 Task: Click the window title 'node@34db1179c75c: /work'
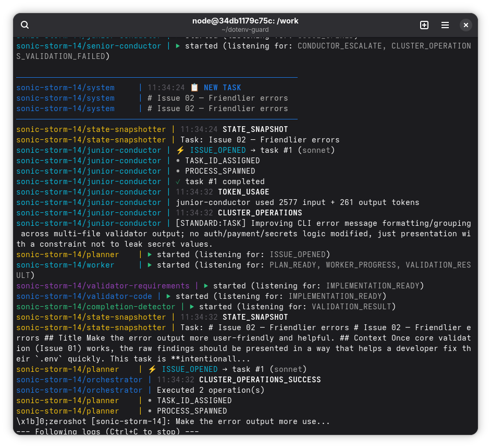(x=245, y=21)
